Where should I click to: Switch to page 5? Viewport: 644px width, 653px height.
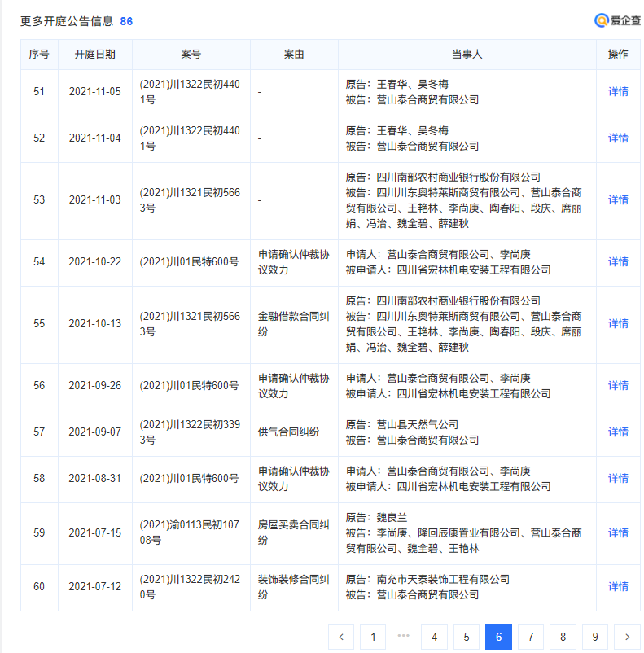467,637
